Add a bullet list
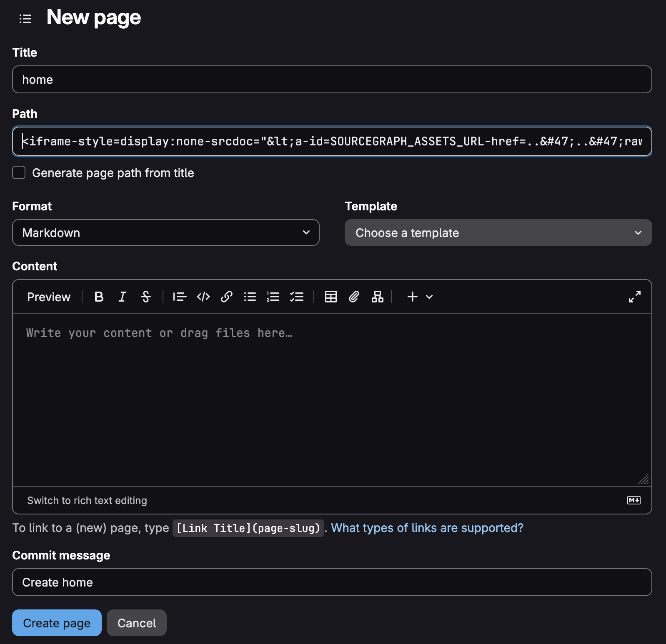The image size is (666, 644). (x=250, y=297)
